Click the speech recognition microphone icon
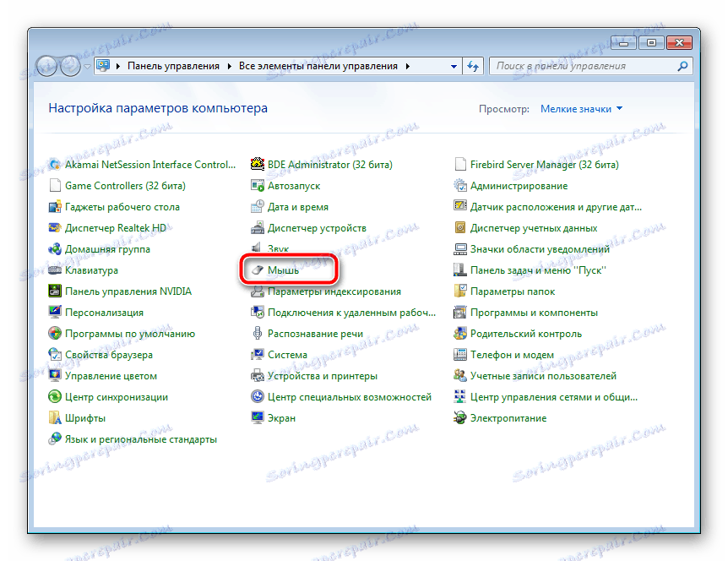The image size is (728, 561). 258,334
